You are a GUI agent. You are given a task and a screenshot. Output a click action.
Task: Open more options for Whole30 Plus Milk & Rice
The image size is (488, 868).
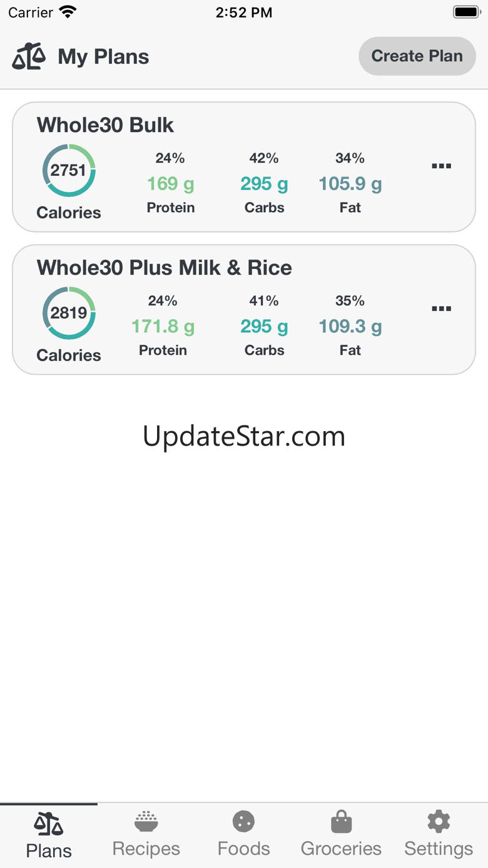442,309
